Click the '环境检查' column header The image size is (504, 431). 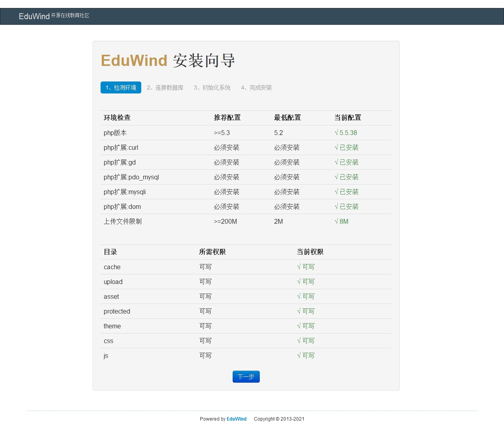[x=117, y=117]
